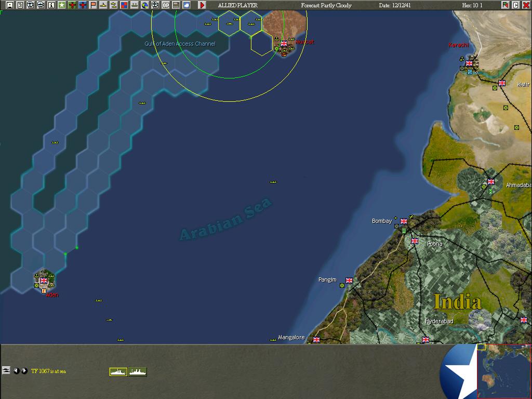Click the minimap in the bottom right corner

pyautogui.click(x=504, y=371)
